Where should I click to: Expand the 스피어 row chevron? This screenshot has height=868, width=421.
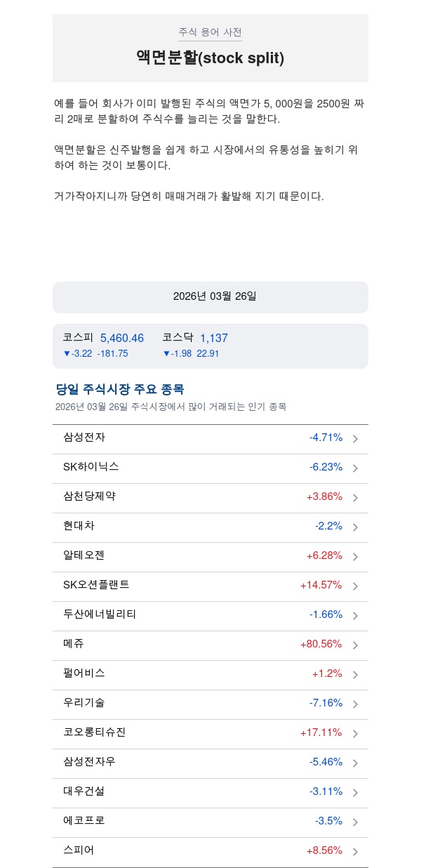coord(355,852)
